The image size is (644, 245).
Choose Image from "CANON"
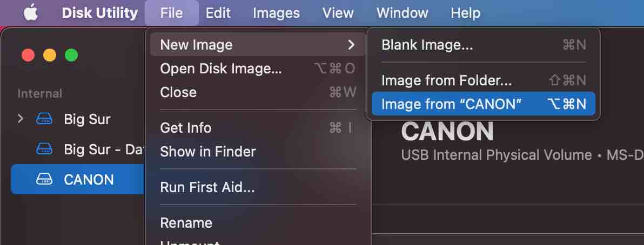coord(484,104)
